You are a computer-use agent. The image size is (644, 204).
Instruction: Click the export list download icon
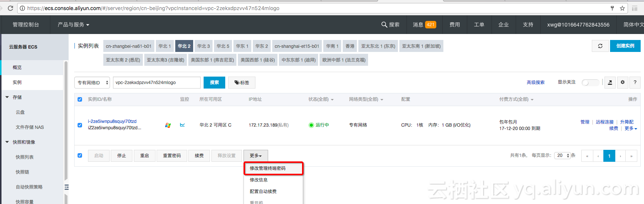610,82
